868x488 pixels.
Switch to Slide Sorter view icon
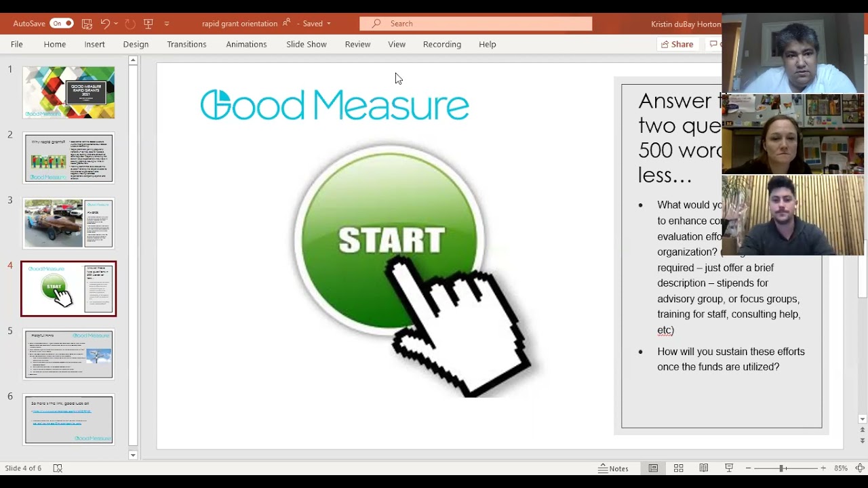(678, 468)
